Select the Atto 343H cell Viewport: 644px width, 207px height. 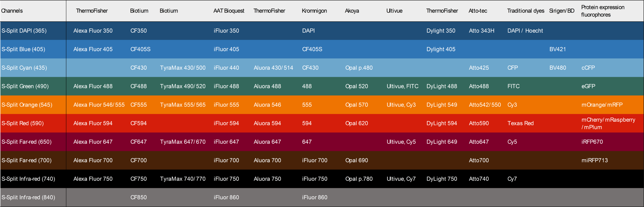pos(481,31)
